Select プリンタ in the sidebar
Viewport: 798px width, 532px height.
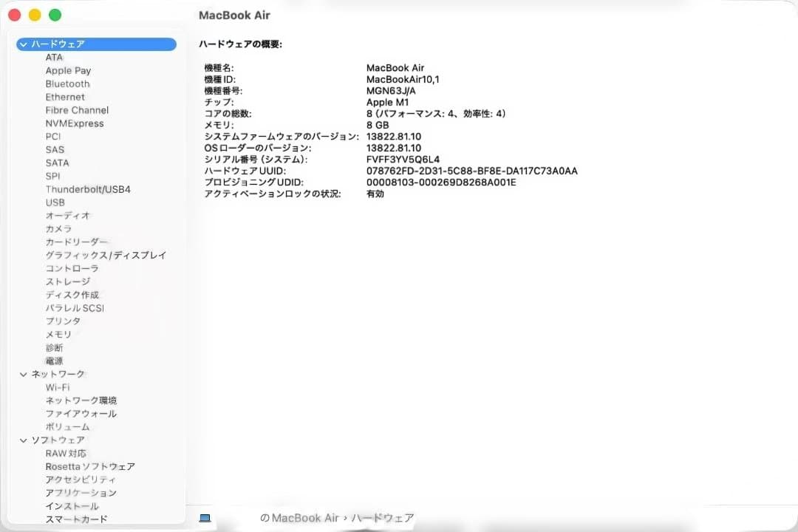click(x=63, y=321)
